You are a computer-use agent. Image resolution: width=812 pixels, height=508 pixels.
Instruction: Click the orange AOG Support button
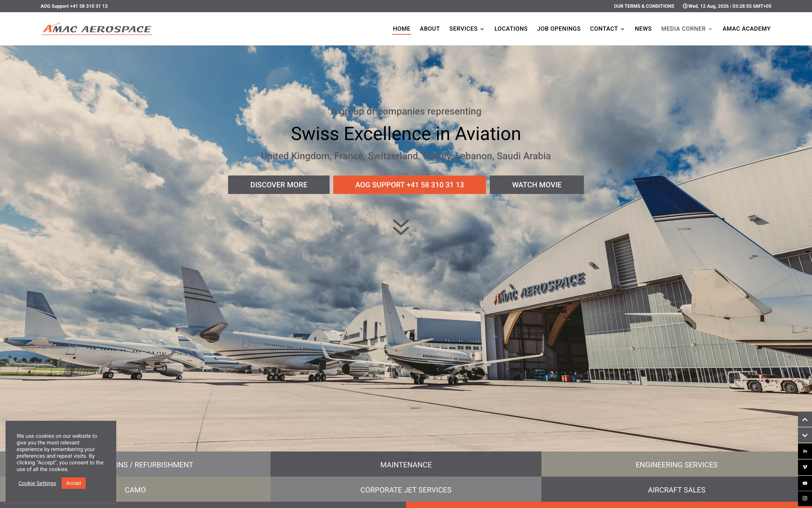click(x=410, y=185)
